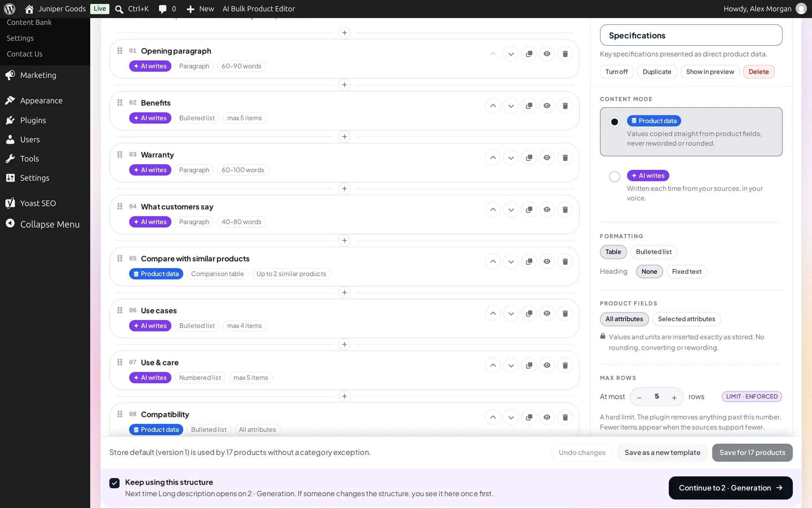812x508 pixels.
Task: Delete the Benefits section with its trash icon
Action: click(x=565, y=106)
